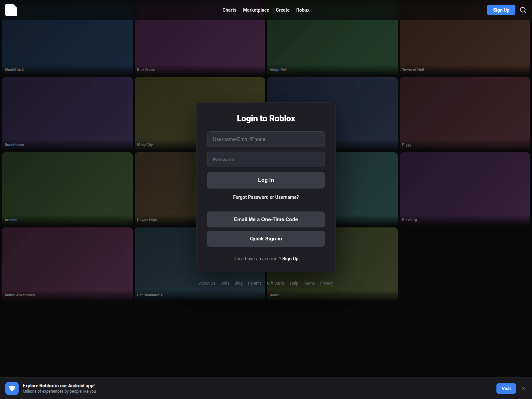Open Blog footer link
The image size is (532, 399).
[239, 283]
